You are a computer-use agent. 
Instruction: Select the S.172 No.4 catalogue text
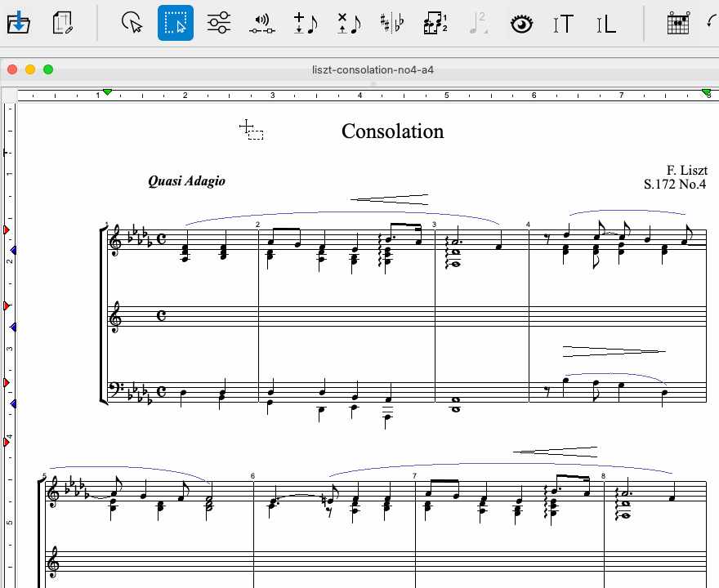675,185
